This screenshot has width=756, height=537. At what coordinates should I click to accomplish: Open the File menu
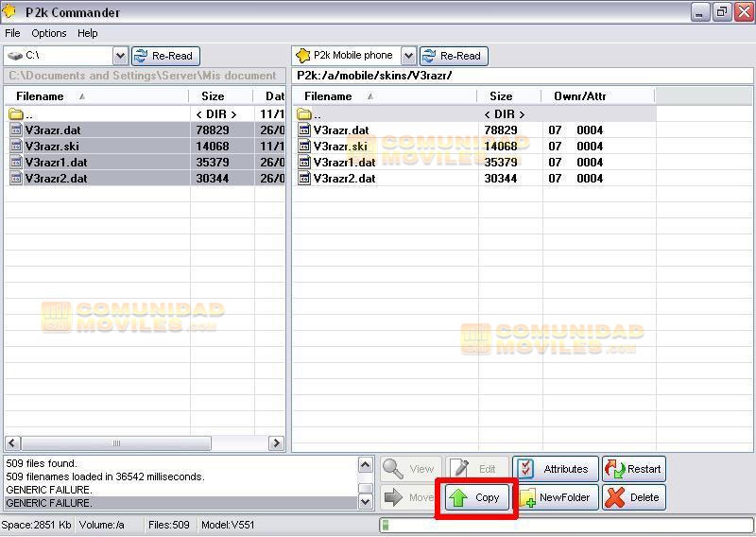pyautogui.click(x=12, y=33)
